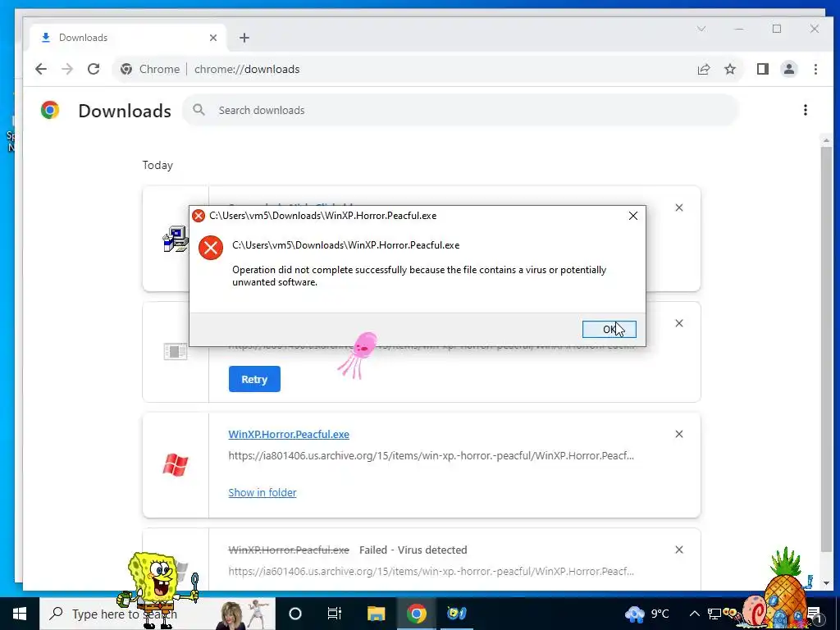Open the Chrome three-dot menu
Image resolution: width=840 pixels, height=630 pixels.
(815, 69)
